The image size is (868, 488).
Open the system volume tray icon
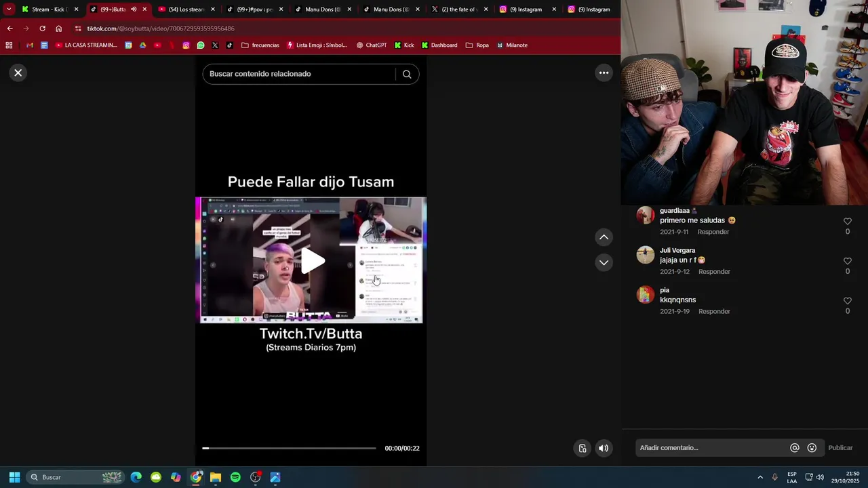pyautogui.click(x=820, y=477)
